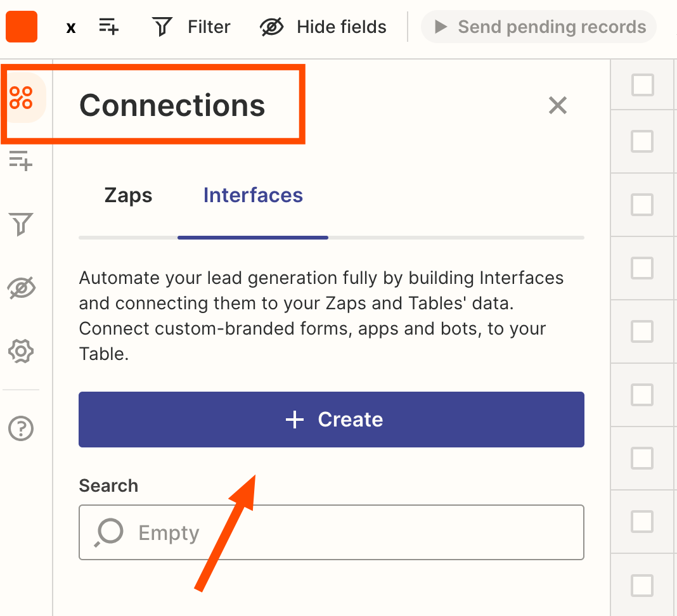Check the sixth row checkbox
The height and width of the screenshot is (616, 677).
(642, 395)
